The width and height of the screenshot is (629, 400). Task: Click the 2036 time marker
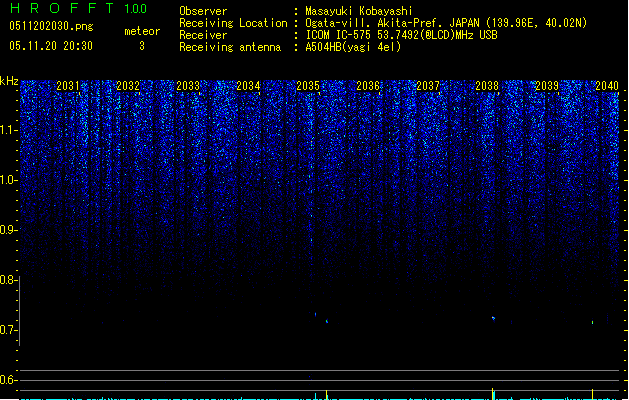tap(368, 86)
